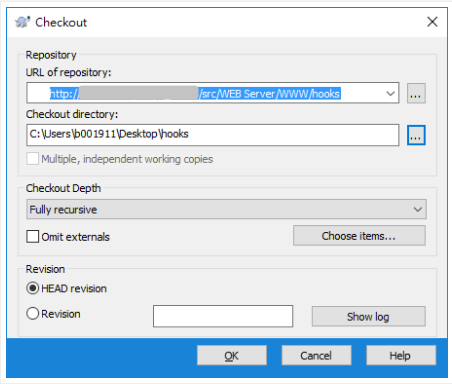Click the Show log button
452x384 pixels.
(x=369, y=316)
